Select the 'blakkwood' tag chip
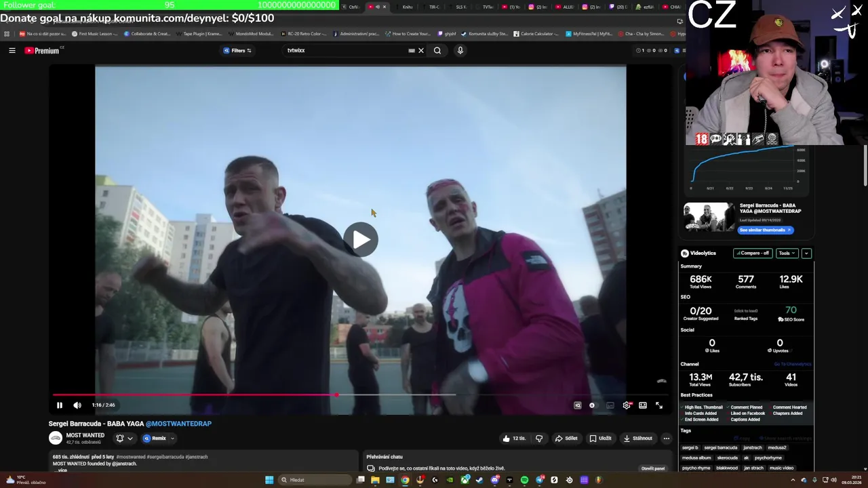The width and height of the screenshot is (868, 488). [x=727, y=468]
